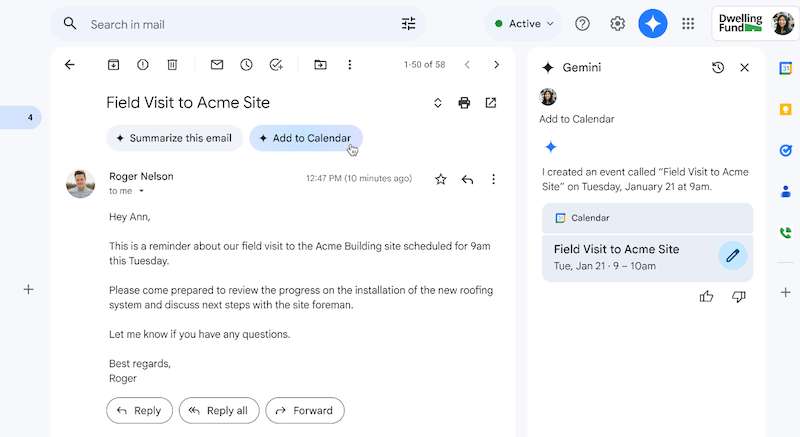800x437 pixels.
Task: Click sender name Roger Nelson
Action: pyautogui.click(x=141, y=176)
